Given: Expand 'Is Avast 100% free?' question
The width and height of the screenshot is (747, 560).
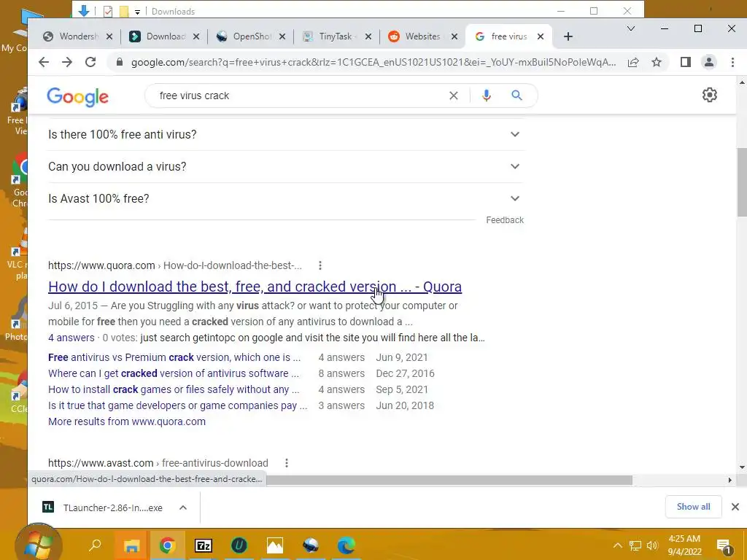Looking at the screenshot, I should point(286,198).
